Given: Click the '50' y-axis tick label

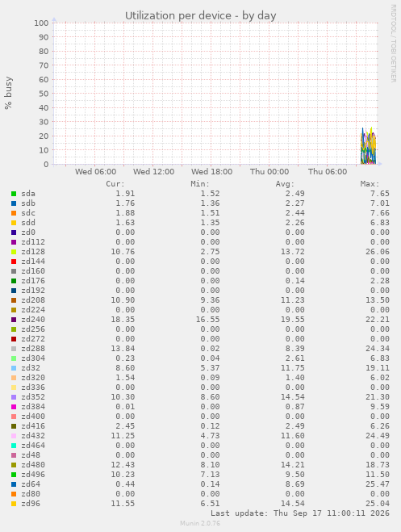Looking at the screenshot, I should pos(44,94).
